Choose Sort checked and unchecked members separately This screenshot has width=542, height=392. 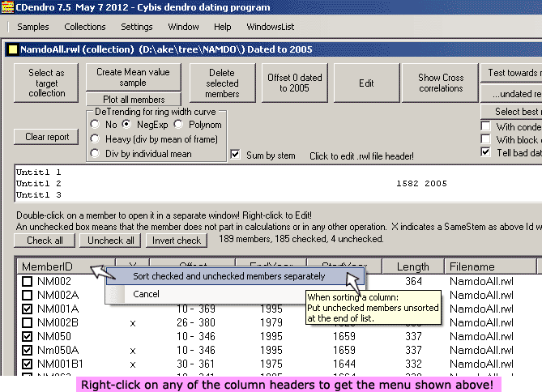[x=235, y=276]
